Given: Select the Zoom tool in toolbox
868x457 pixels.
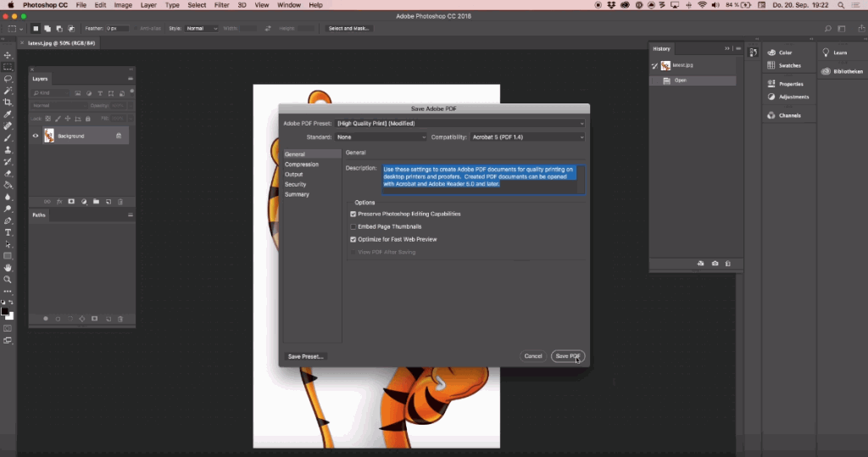Looking at the screenshot, I should click(x=8, y=280).
